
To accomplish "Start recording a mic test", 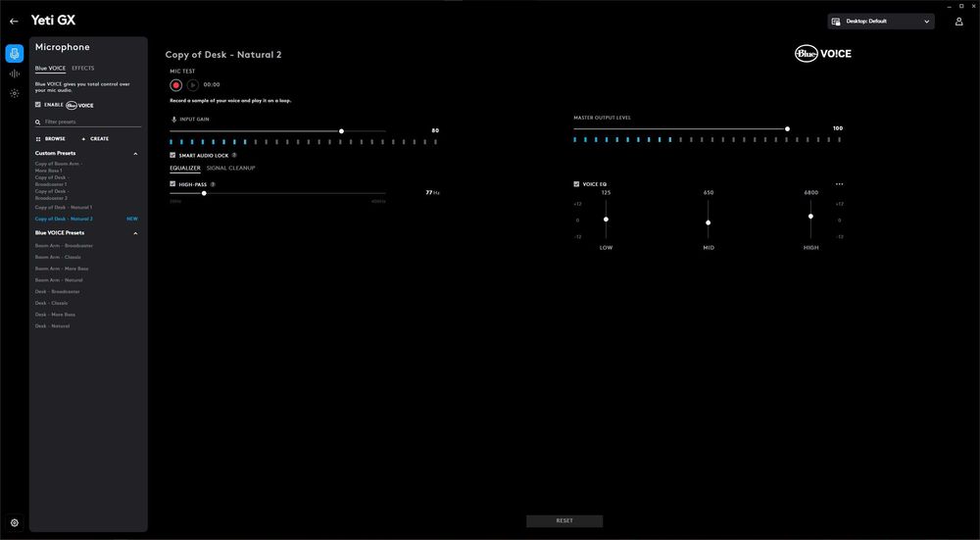I will [x=176, y=85].
